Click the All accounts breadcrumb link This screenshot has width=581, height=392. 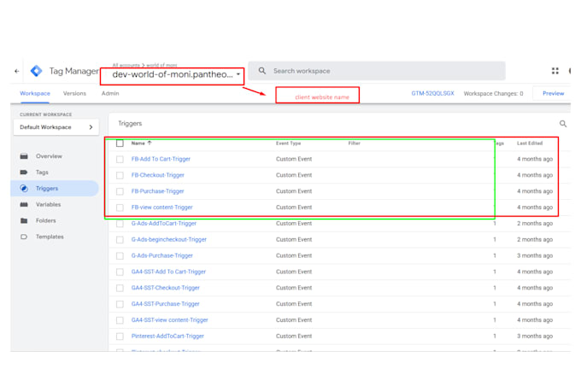coord(126,65)
